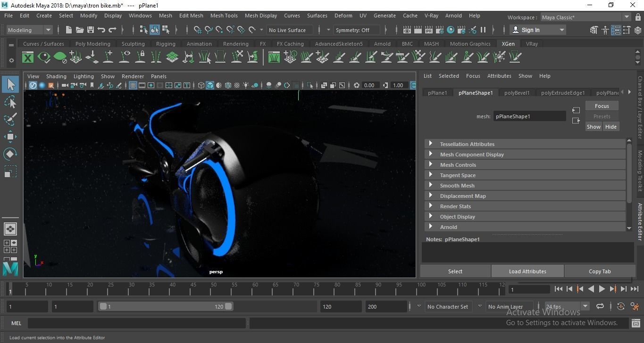The image size is (644, 343).
Task: Expand the Arnold section in Attribute Editor
Action: click(x=525, y=227)
